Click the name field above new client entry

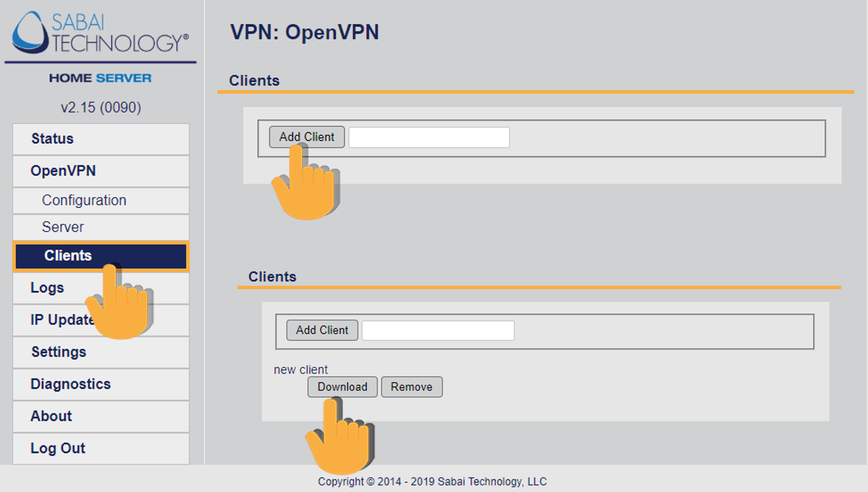point(438,330)
